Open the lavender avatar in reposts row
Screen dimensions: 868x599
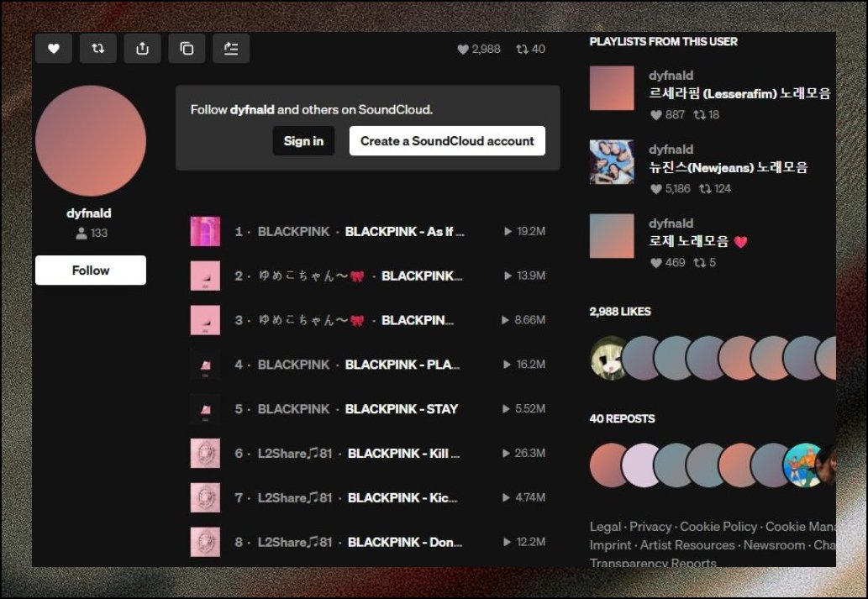pyautogui.click(x=640, y=465)
